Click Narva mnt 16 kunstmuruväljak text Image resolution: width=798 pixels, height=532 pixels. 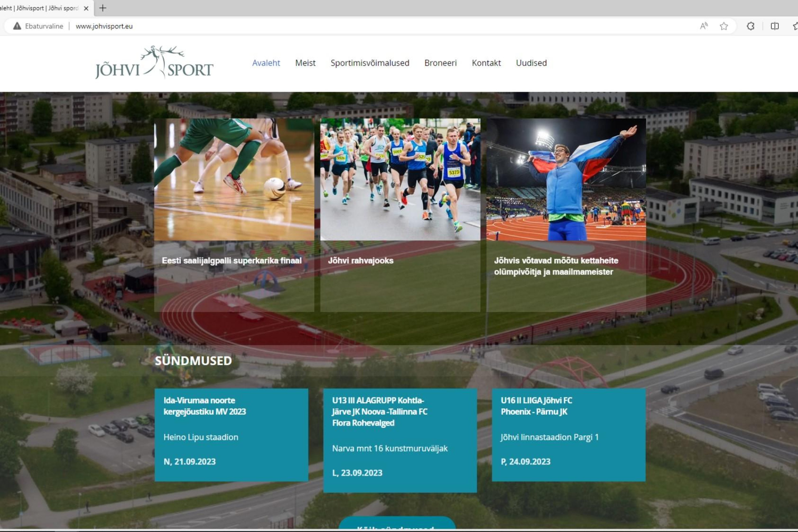tap(390, 448)
